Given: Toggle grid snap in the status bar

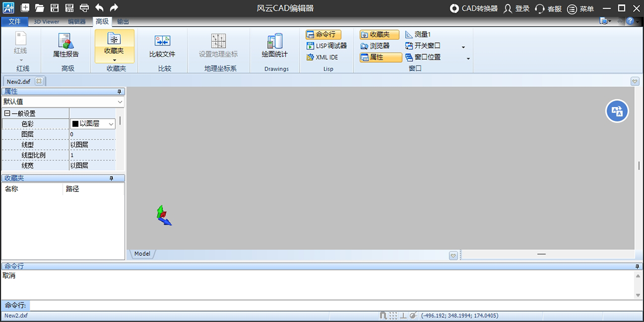Looking at the screenshot, I should (x=393, y=316).
